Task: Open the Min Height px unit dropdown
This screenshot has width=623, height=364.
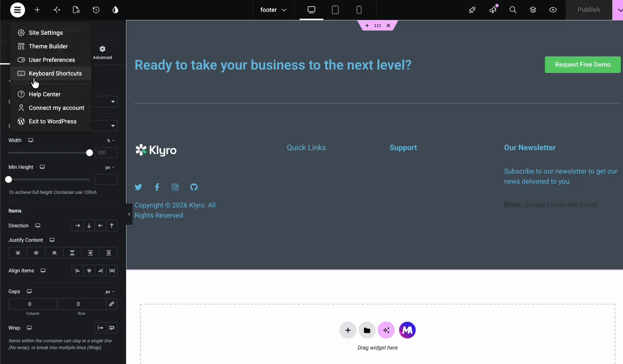Action: (110, 168)
